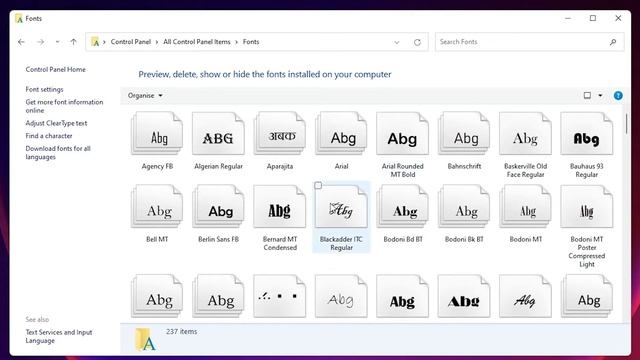This screenshot has height=360, width=640.
Task: Click the vertical scrollbar thumb
Action: [x=627, y=124]
